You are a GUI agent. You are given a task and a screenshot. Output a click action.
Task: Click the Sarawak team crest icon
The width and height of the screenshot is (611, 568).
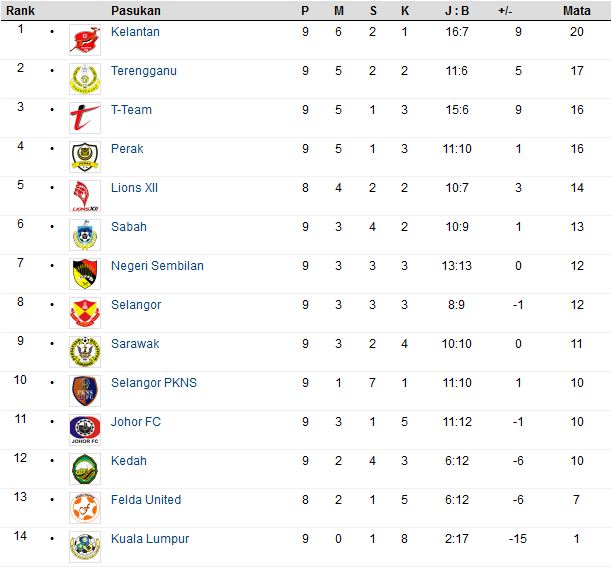[85, 352]
